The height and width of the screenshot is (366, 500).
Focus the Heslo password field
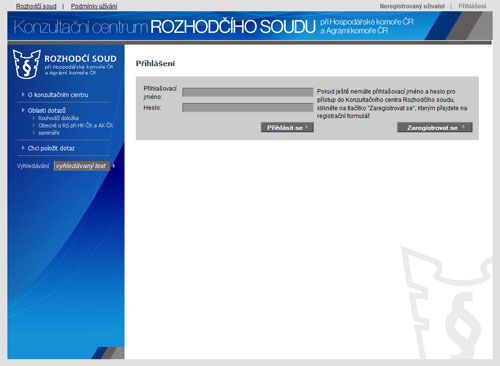click(248, 107)
